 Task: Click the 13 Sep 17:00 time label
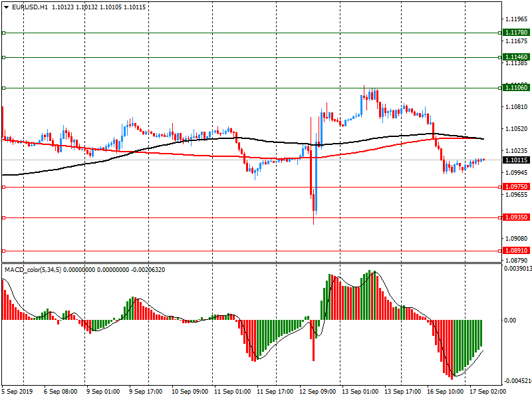tap(402, 392)
